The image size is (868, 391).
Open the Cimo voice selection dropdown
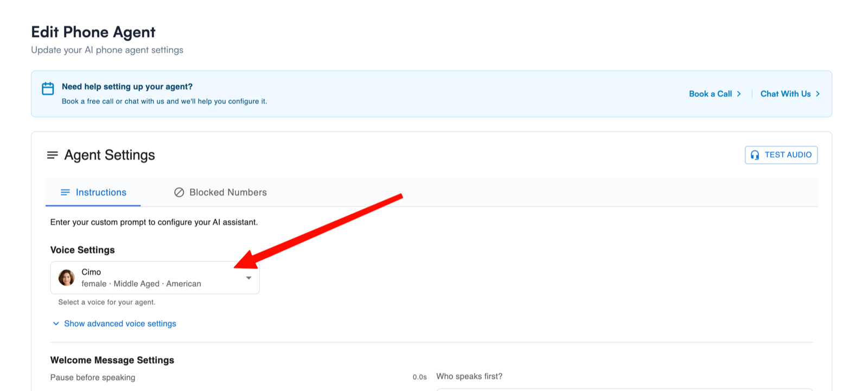155,278
